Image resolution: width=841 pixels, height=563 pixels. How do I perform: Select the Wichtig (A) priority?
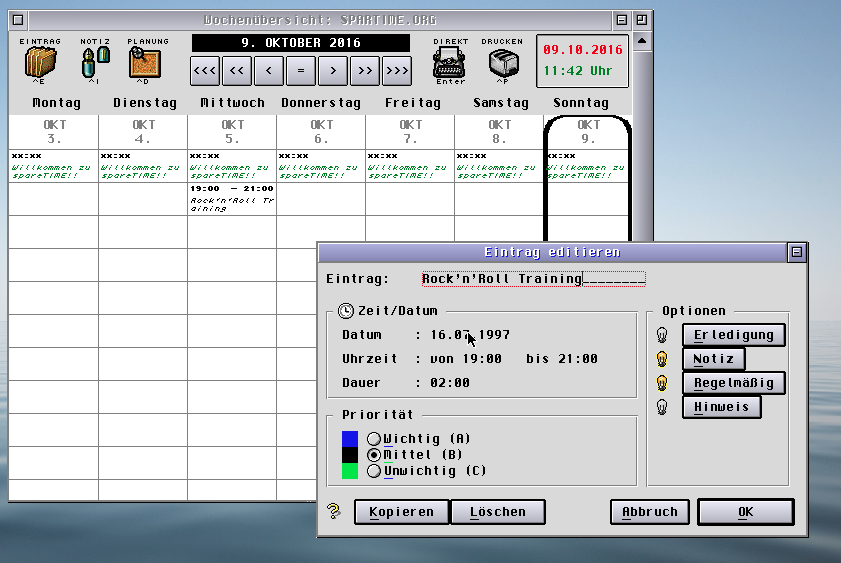(374, 439)
